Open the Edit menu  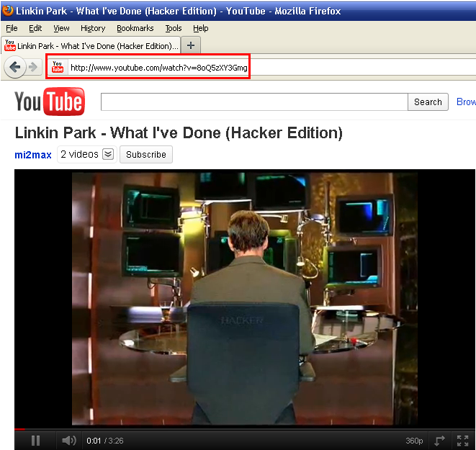point(35,28)
